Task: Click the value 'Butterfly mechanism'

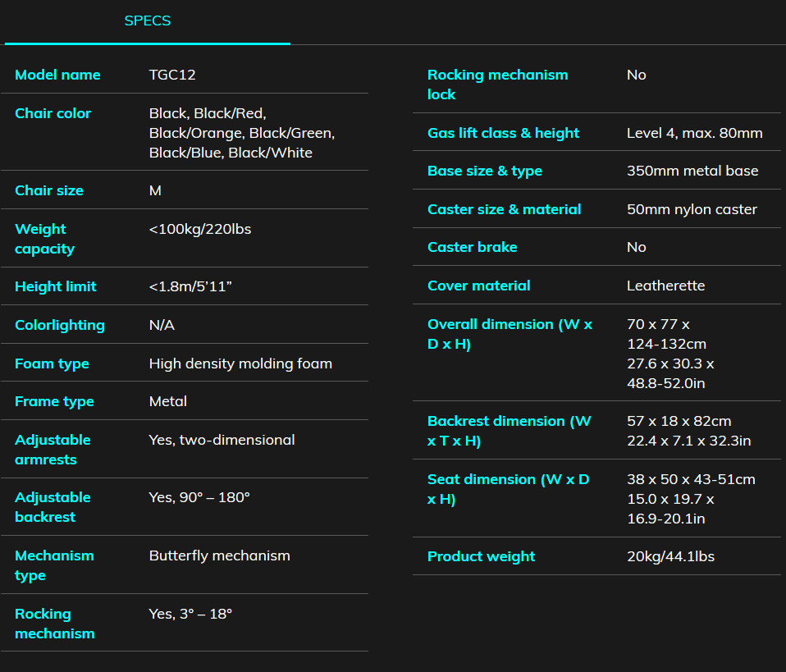Action: pyautogui.click(x=220, y=555)
